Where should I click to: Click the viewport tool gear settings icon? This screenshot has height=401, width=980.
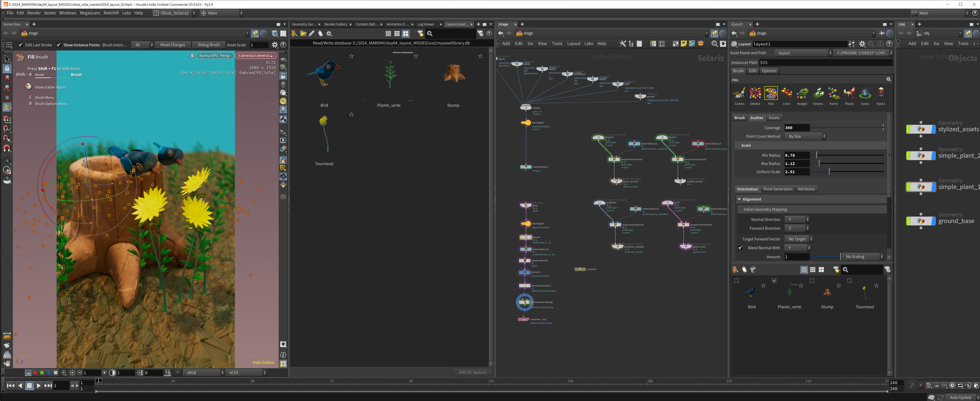[275, 45]
